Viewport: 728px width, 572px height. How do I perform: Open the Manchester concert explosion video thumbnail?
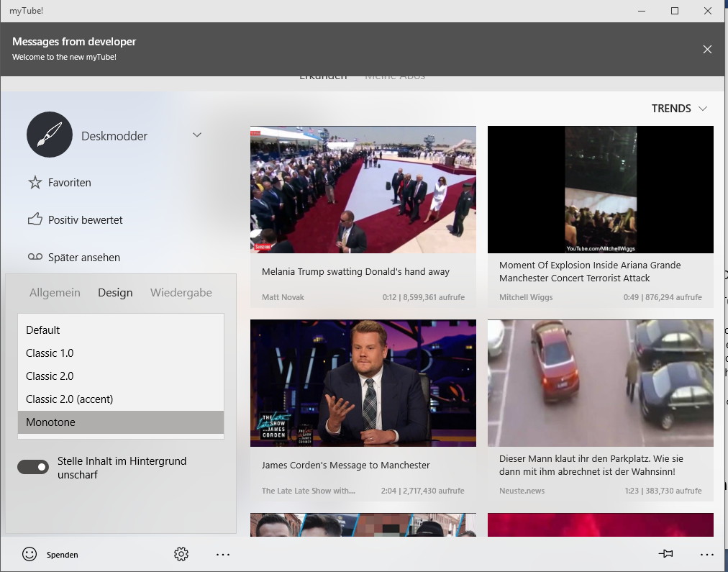point(601,189)
